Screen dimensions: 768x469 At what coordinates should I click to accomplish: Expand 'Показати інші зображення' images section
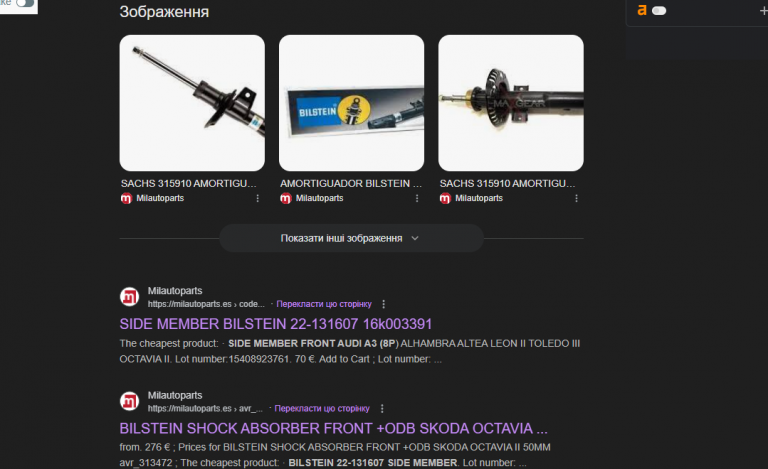coord(351,238)
